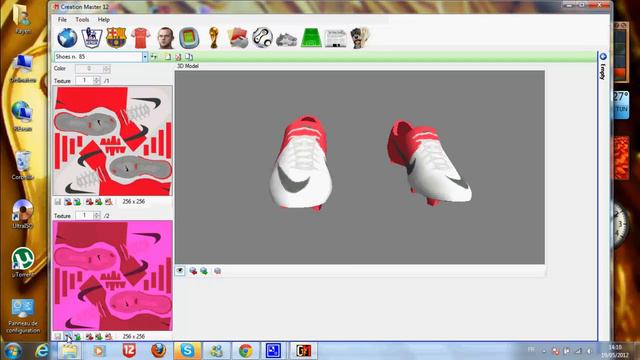Click the 3D shoe model viewport
Screen dimensions: 640x360
[x=360, y=167]
